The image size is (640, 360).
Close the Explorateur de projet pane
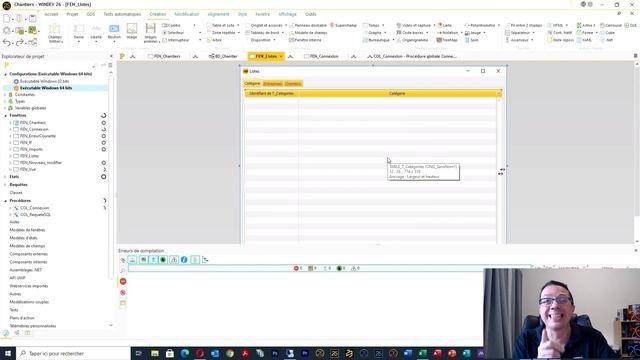[x=111, y=56]
